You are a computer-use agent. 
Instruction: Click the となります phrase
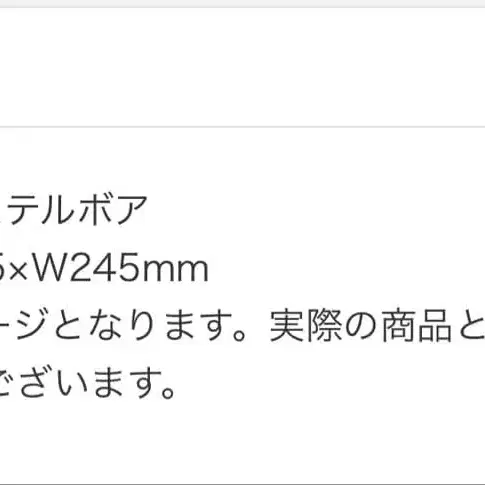tap(142, 326)
